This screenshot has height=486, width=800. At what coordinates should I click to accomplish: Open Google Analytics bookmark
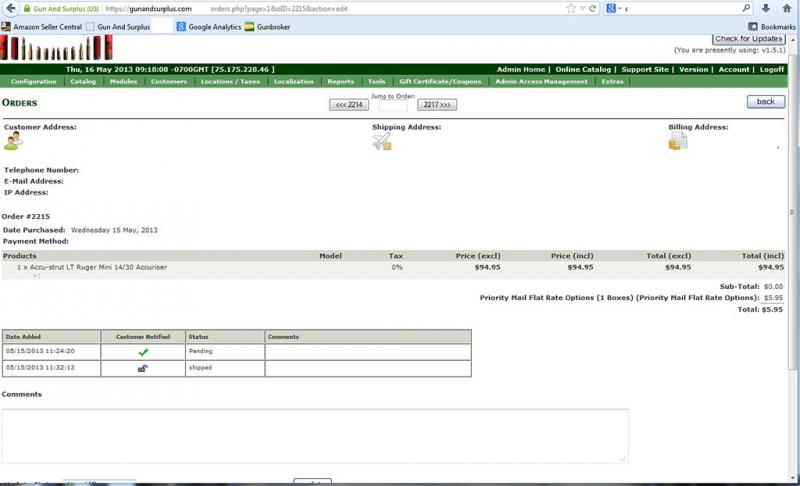coord(209,27)
